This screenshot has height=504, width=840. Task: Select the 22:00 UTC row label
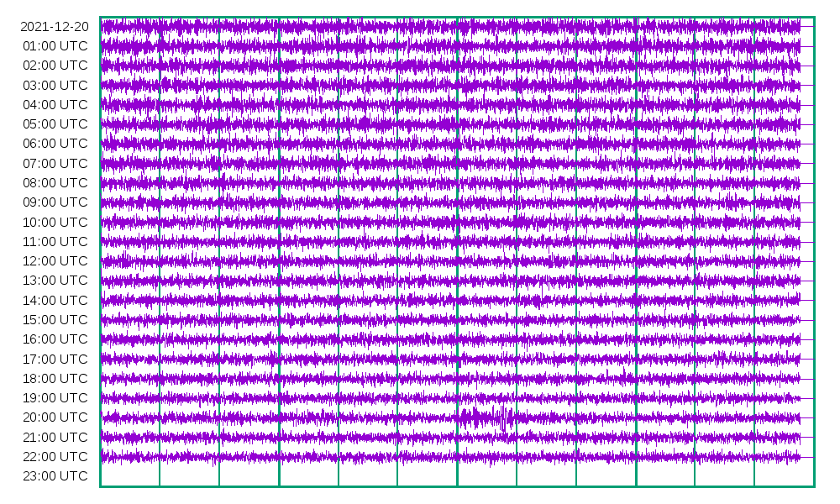click(x=55, y=456)
